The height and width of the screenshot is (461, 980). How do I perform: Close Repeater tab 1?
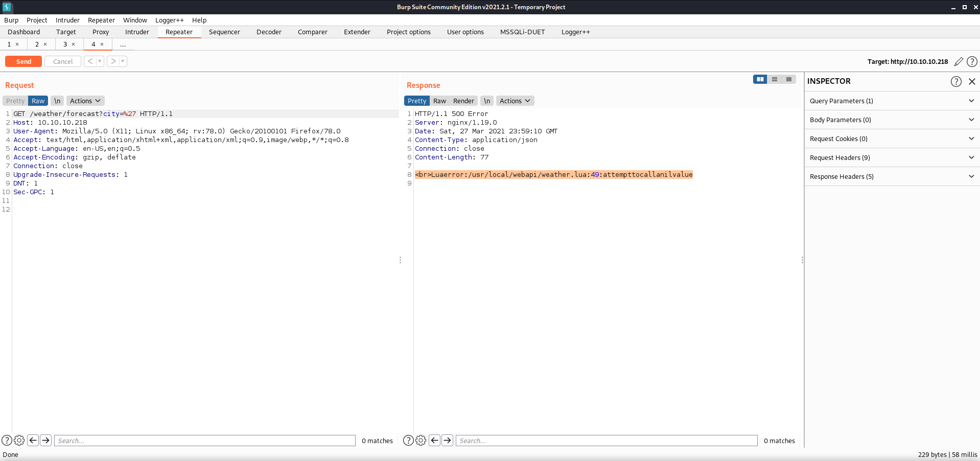(x=17, y=44)
